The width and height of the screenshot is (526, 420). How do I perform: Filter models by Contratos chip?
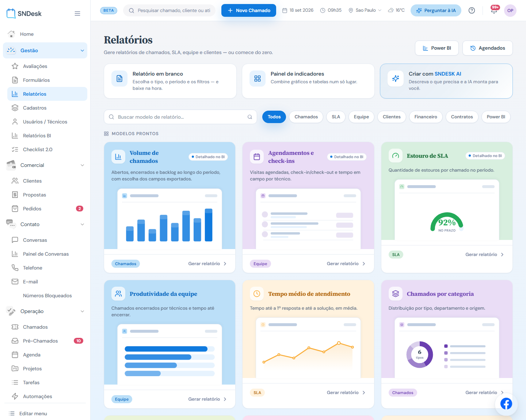[x=462, y=117]
